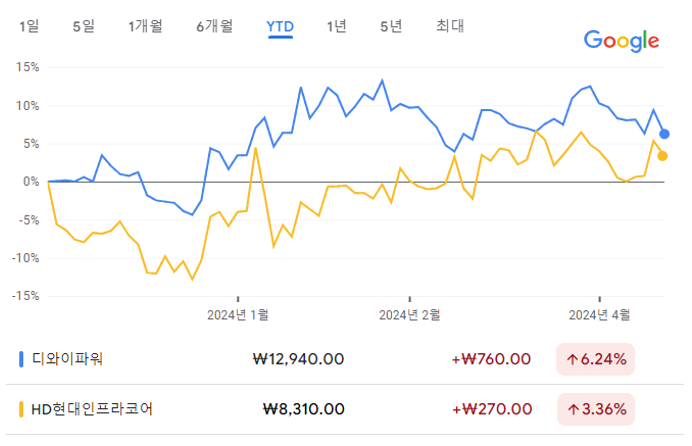Click the 15% y-axis label
This screenshot has height=446, width=692.
pyautogui.click(x=28, y=67)
